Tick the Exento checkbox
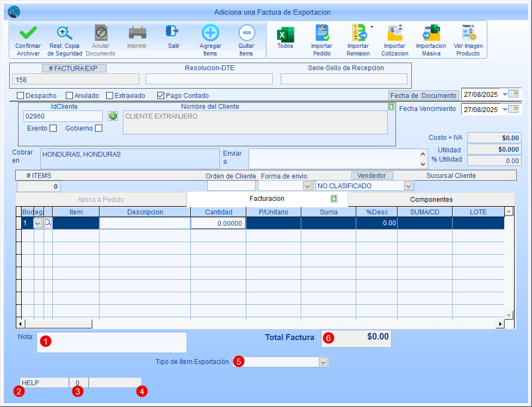 coord(53,128)
